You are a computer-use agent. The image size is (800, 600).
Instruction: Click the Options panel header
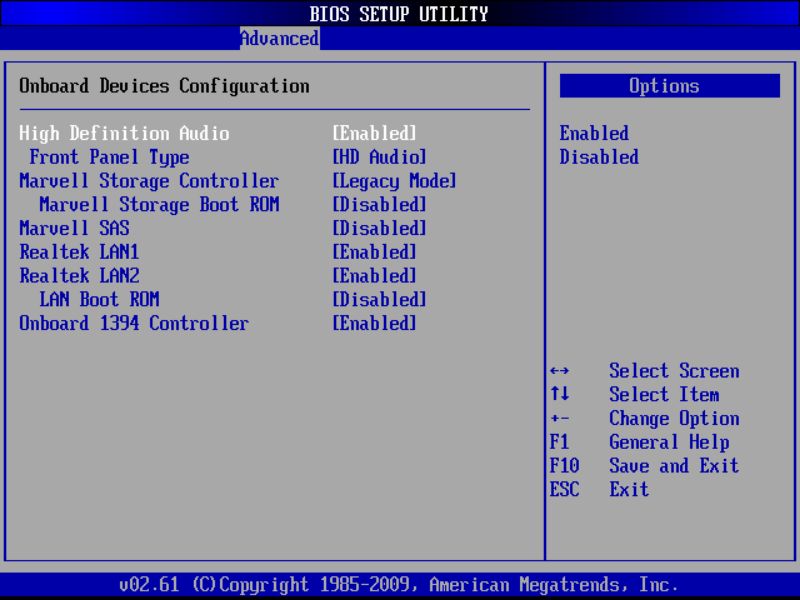(664, 86)
